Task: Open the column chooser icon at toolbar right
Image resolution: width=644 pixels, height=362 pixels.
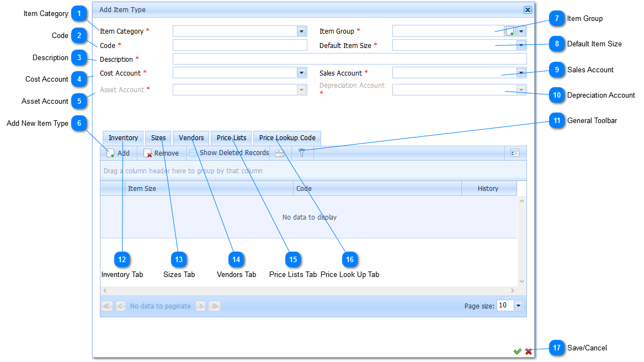Action: point(515,153)
